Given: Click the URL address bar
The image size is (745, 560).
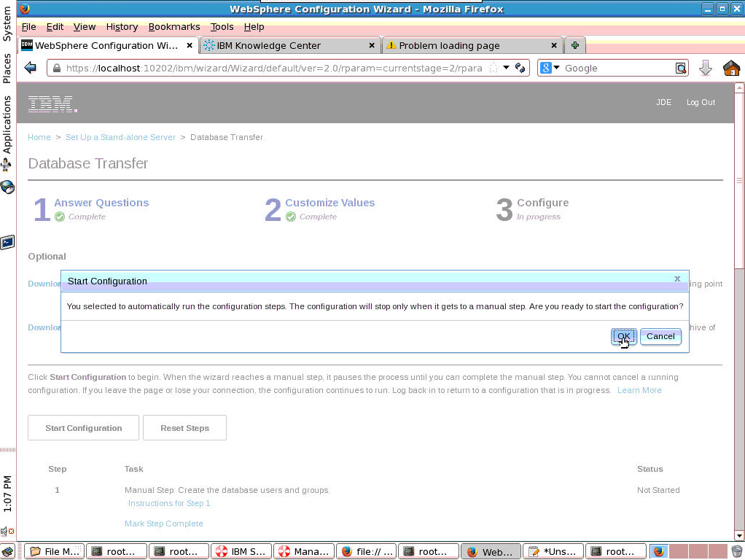Looking at the screenshot, I should pyautogui.click(x=273, y=68).
